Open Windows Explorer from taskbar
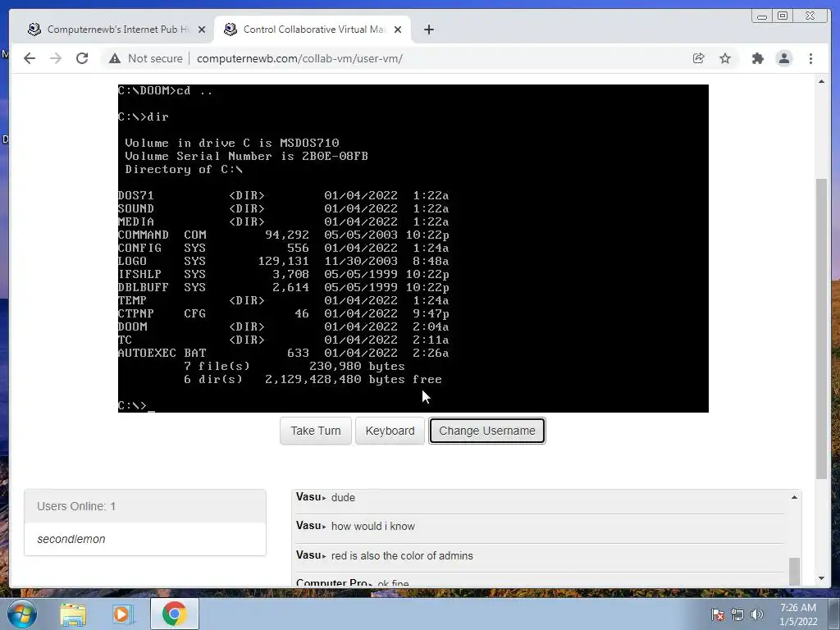Screen dimensions: 840x630 pos(73,614)
